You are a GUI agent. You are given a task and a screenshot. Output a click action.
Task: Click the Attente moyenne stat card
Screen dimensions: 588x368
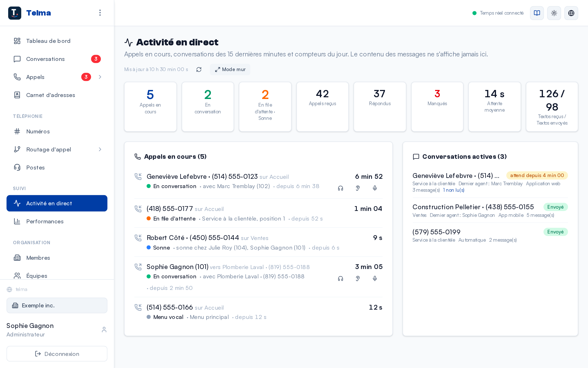pyautogui.click(x=495, y=107)
